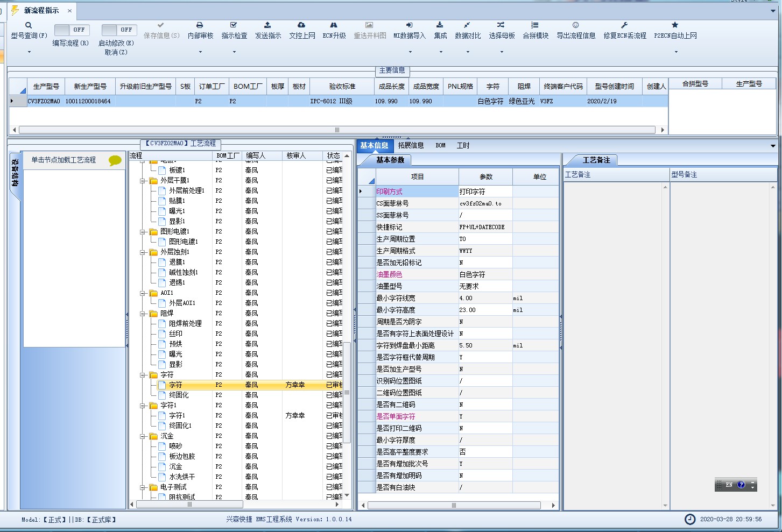782x532 pixels.
Task: Click the MI数据导入 import icon
Action: [x=409, y=25]
